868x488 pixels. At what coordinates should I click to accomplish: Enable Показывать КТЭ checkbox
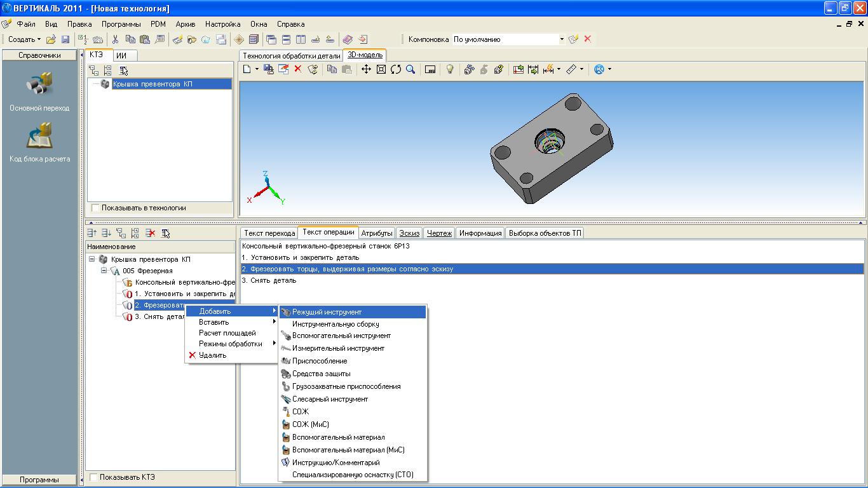tap(93, 477)
